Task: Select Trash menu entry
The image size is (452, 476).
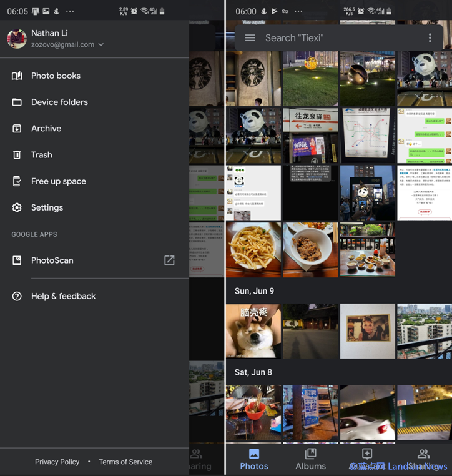Action: point(94,155)
